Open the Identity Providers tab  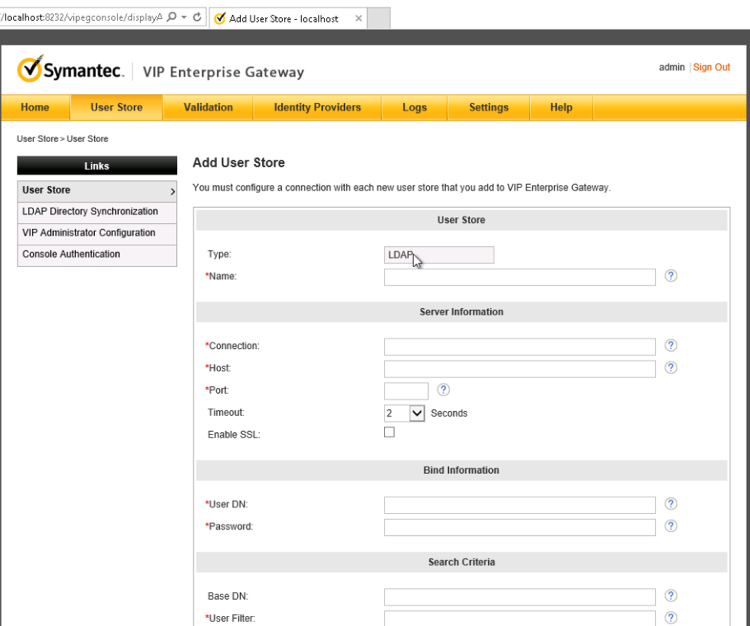(x=317, y=108)
